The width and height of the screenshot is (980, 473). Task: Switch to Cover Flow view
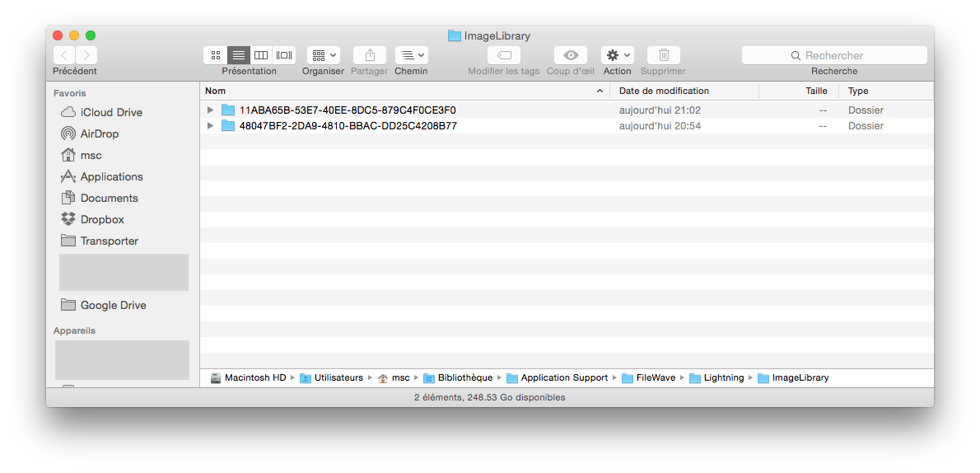(284, 55)
